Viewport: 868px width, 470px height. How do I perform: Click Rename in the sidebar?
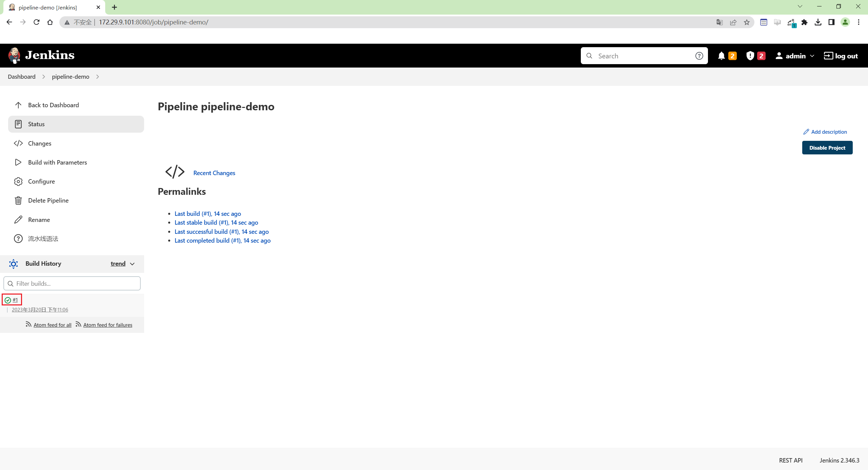(x=76, y=220)
